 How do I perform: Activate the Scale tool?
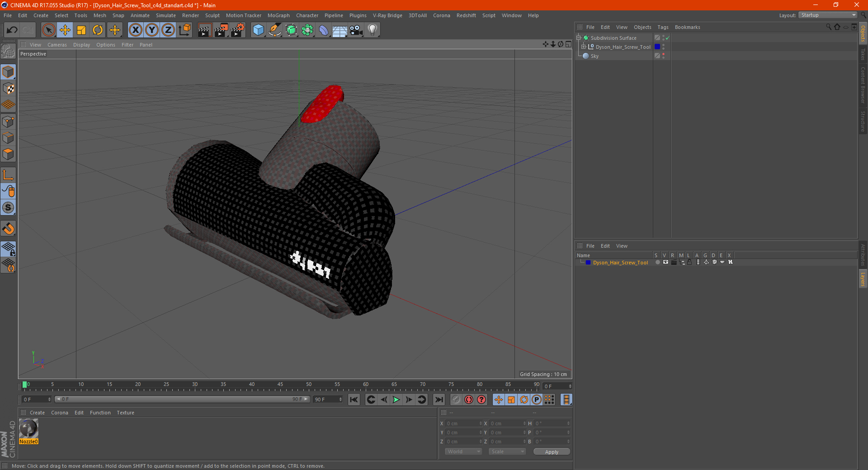click(81, 30)
